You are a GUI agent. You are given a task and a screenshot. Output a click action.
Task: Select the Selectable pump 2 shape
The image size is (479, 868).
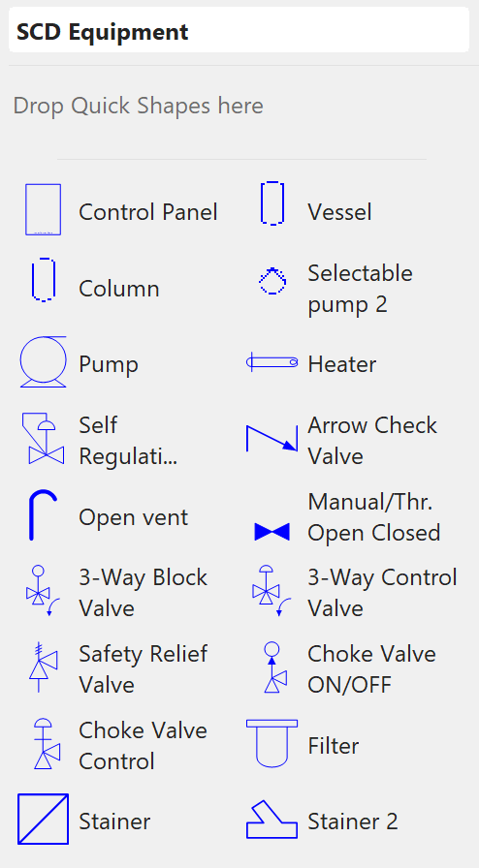272,281
